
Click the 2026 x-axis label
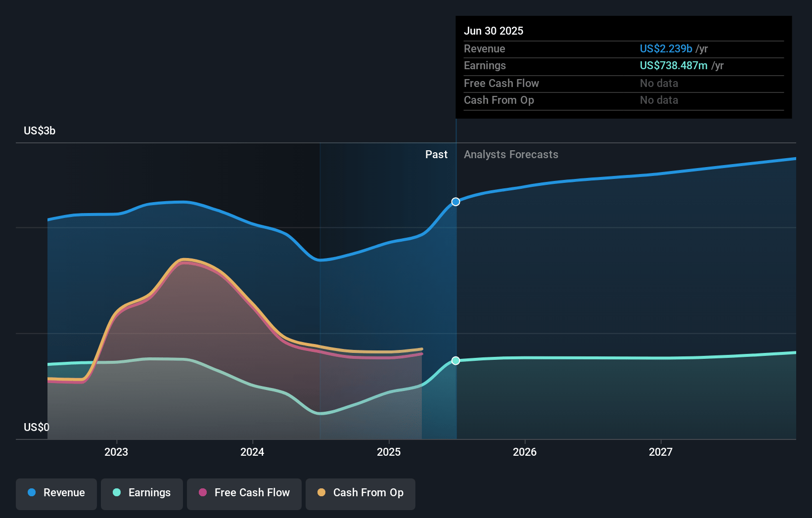coord(525,452)
